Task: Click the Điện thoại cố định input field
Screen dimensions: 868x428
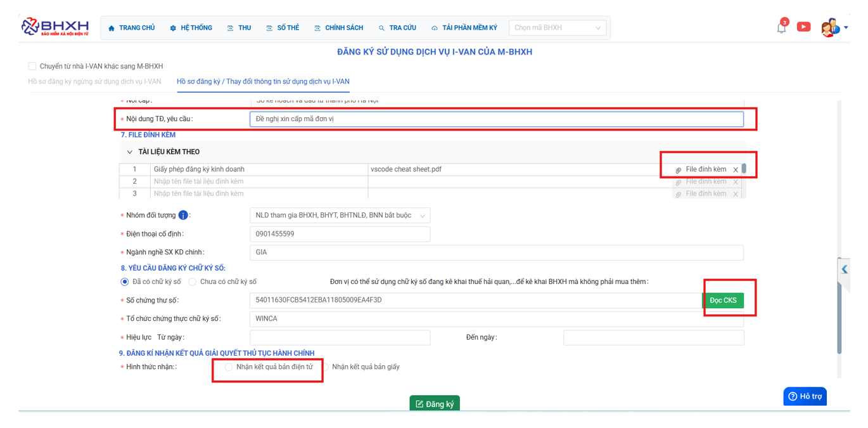Action: (x=340, y=234)
